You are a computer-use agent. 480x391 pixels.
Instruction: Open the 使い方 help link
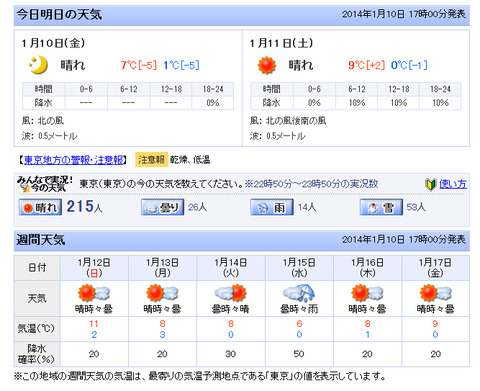pos(453,184)
